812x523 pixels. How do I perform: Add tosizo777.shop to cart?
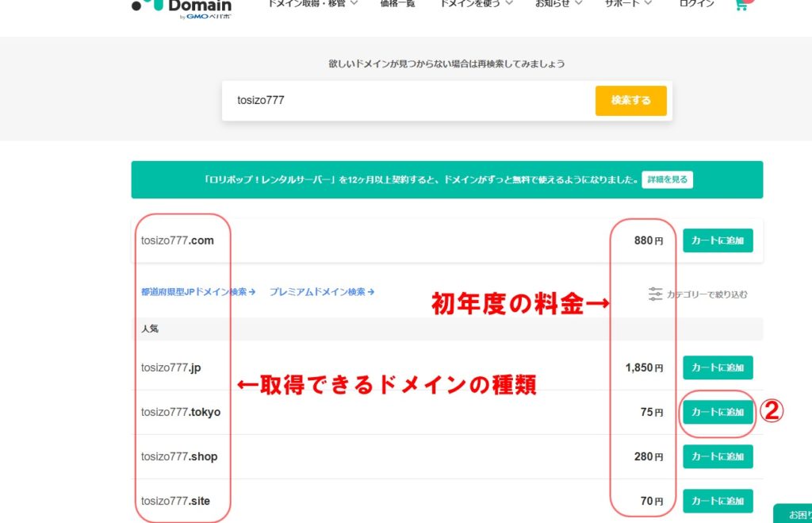pyautogui.click(x=718, y=456)
